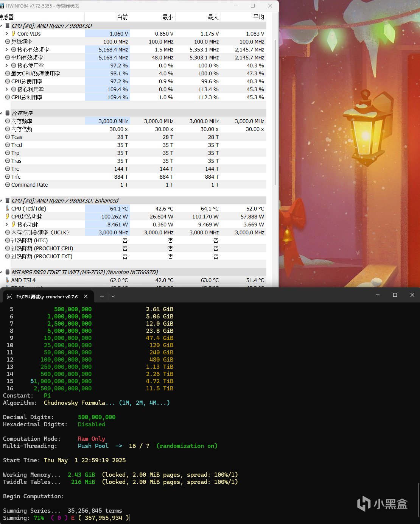
Task: Switch to the y-cruncher v0.7.6 terminal tab
Action: point(47,296)
